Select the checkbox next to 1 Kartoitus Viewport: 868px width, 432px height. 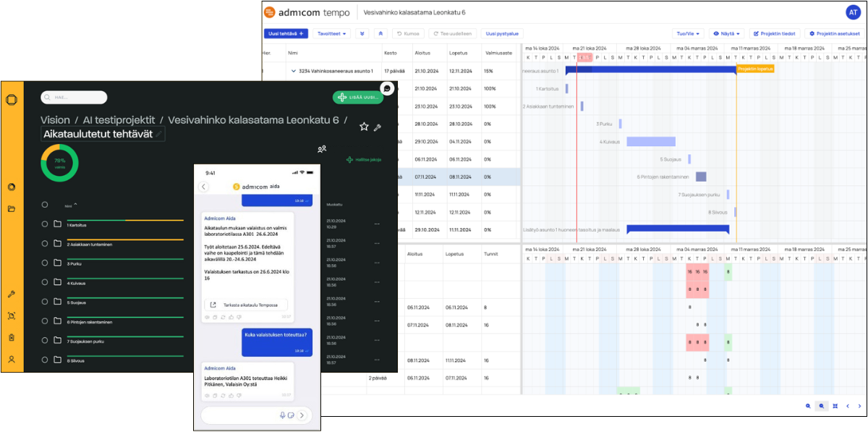(x=45, y=224)
